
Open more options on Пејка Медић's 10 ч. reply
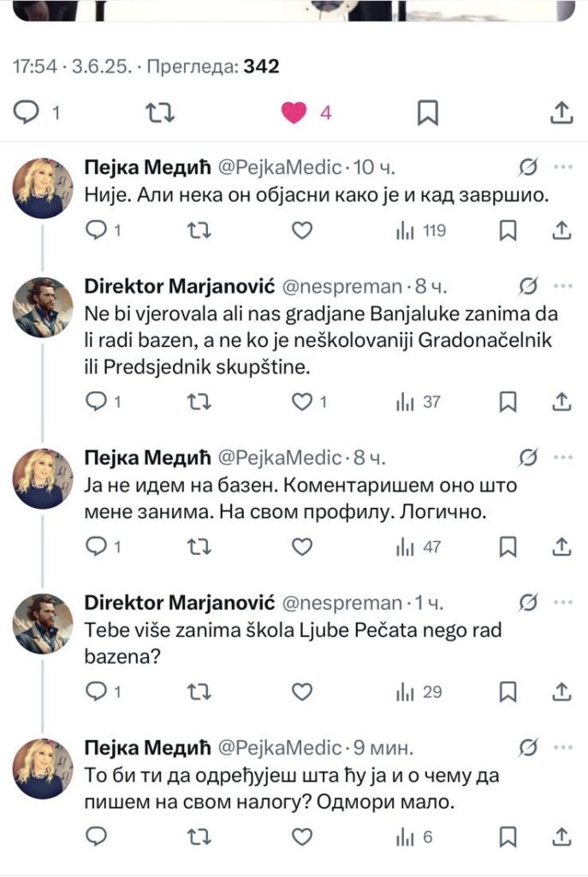click(562, 167)
